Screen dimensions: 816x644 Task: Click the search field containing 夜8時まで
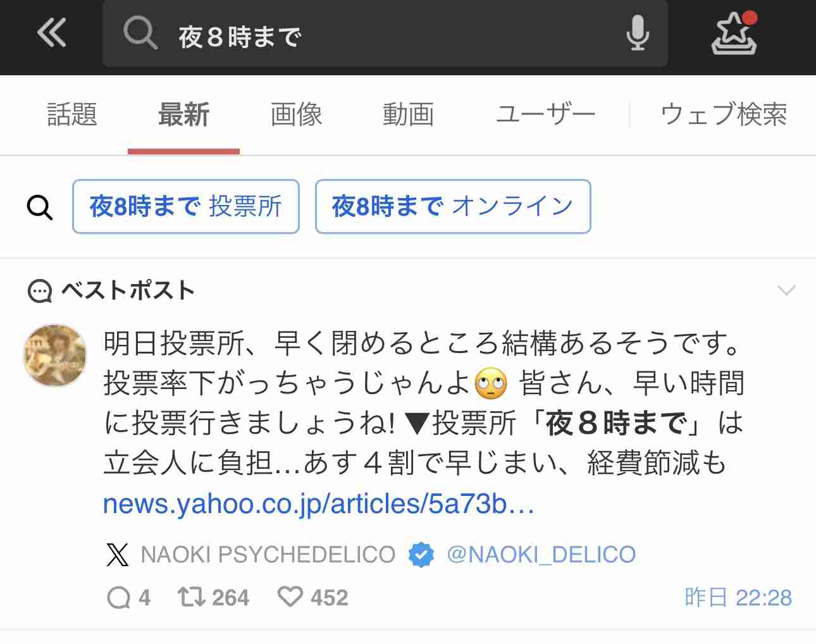click(385, 33)
